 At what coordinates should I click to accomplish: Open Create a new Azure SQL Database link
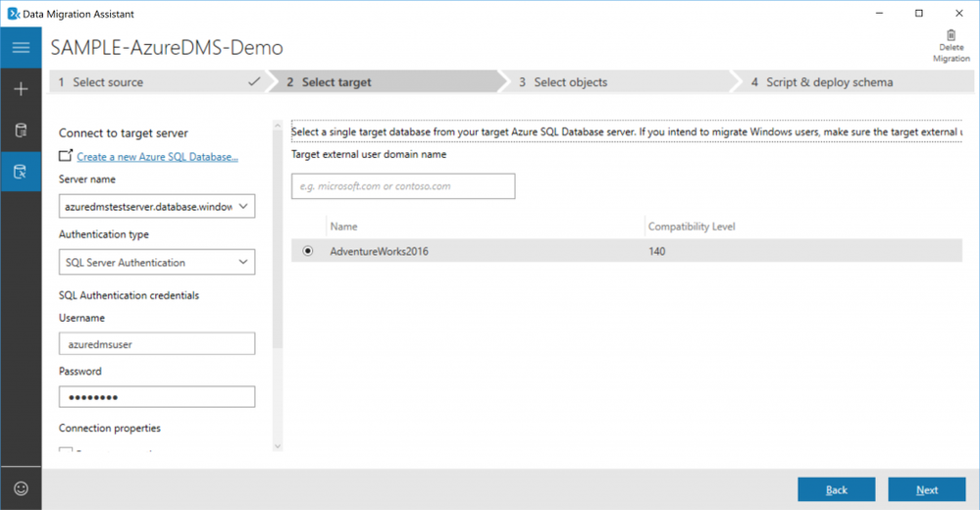pyautogui.click(x=157, y=157)
